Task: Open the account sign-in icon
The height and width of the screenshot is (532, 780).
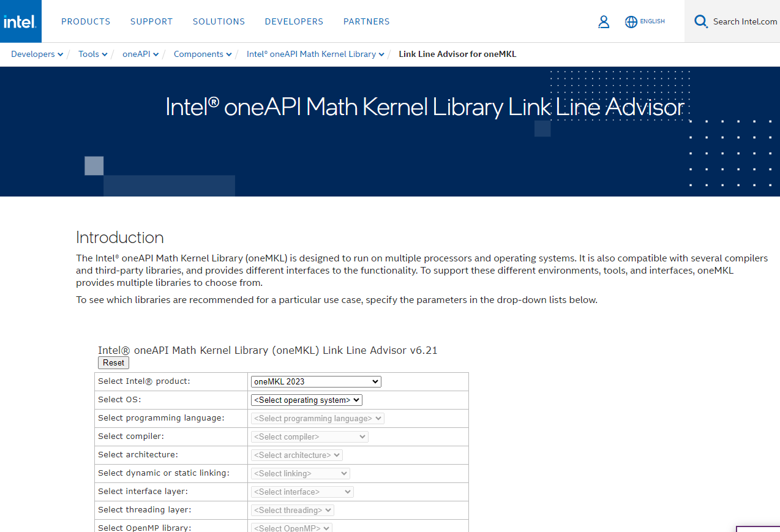Action: coord(604,21)
